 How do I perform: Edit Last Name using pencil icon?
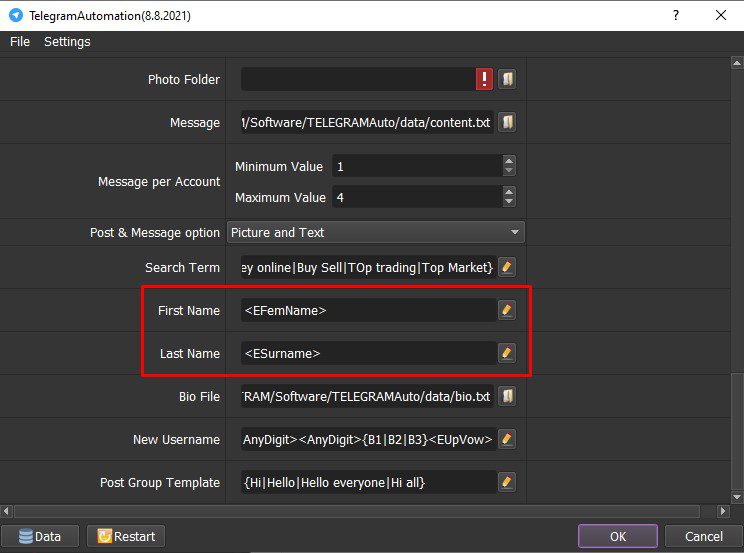(x=507, y=353)
